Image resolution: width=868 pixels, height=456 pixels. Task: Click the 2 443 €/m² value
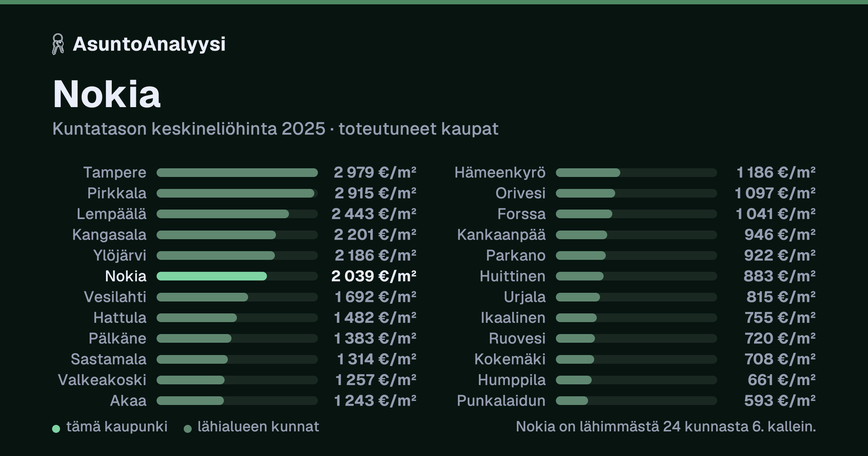(374, 214)
